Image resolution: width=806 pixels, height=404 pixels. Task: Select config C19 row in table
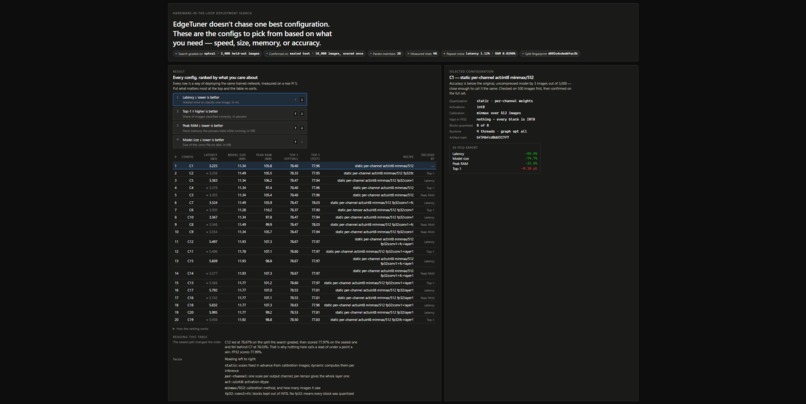pyautogui.click(x=304, y=320)
